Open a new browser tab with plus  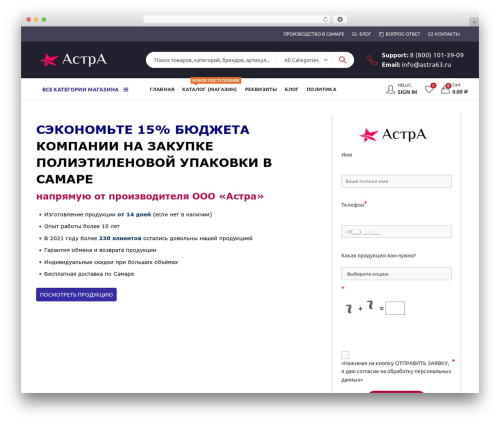474,22
